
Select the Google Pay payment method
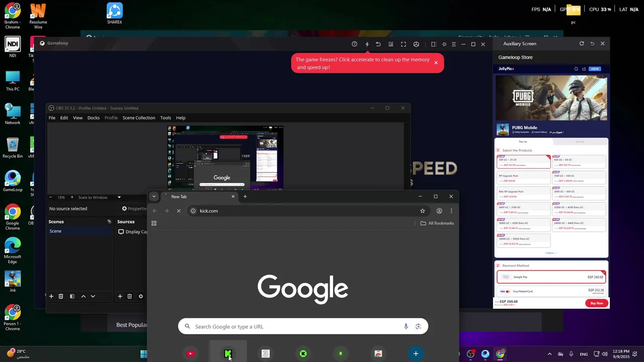pos(551,277)
